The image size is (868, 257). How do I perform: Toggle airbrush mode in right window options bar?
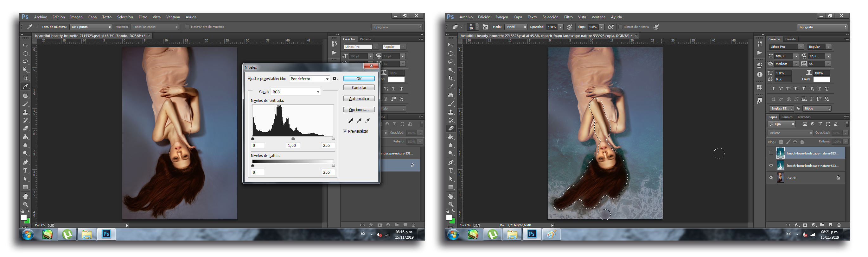[x=610, y=27]
